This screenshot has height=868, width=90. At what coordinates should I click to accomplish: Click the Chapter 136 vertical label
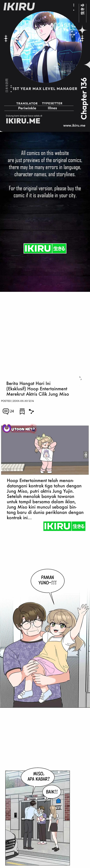click(x=84, y=98)
